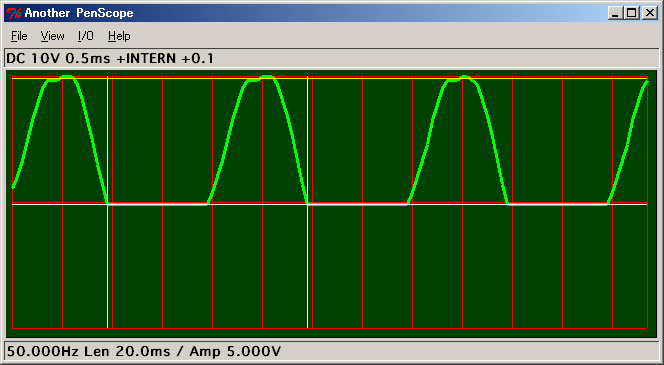Image resolution: width=664 pixels, height=365 pixels.
Task: Maximize the Another PenScope window
Action: click(x=631, y=14)
